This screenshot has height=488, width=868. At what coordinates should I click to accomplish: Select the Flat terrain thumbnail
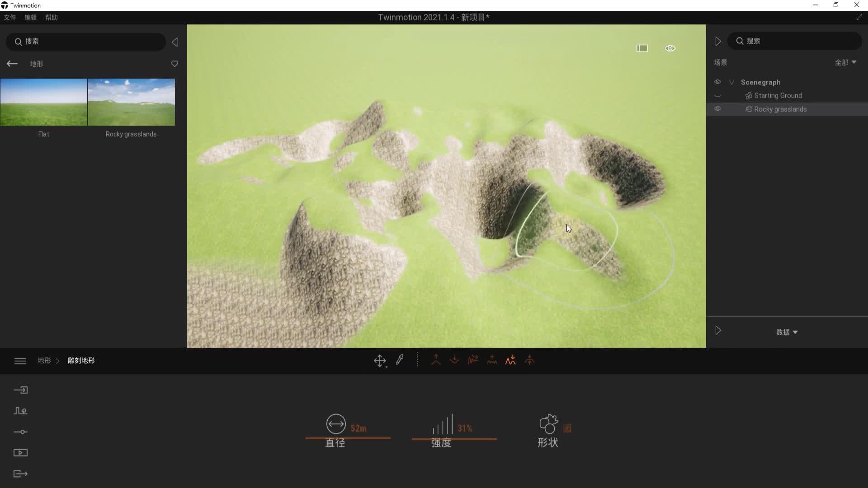point(43,102)
